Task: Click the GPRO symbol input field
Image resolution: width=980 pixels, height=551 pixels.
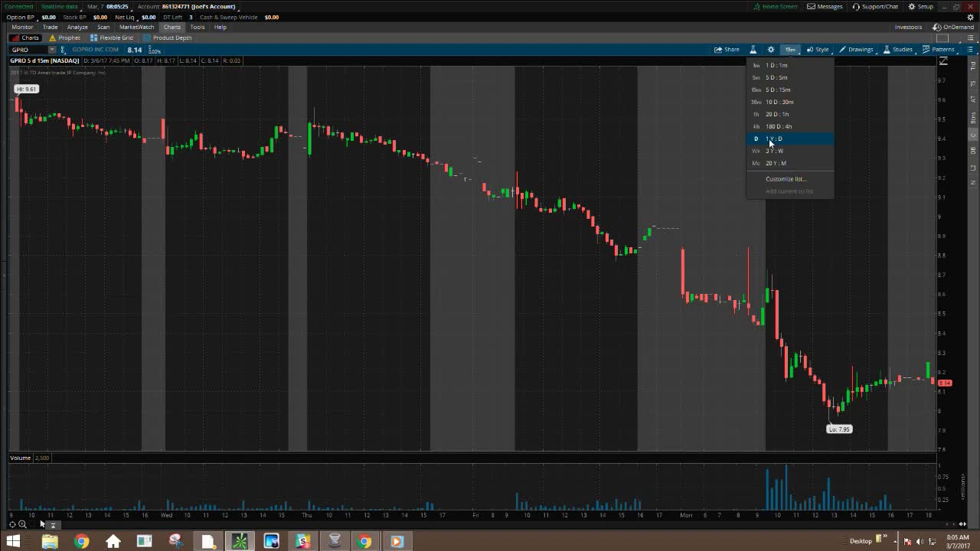Action: click(x=28, y=50)
